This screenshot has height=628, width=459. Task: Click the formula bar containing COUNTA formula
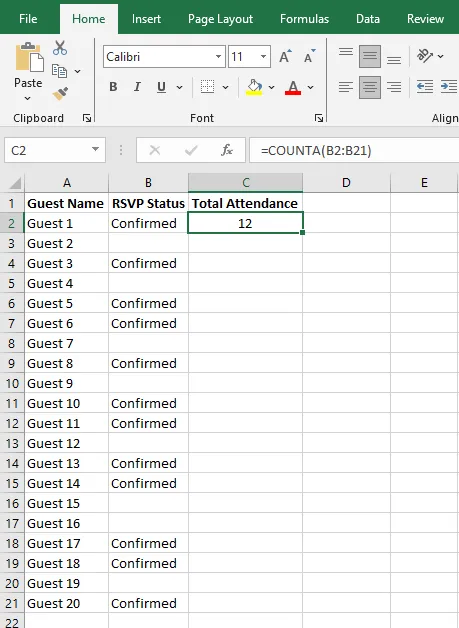[x=354, y=151]
